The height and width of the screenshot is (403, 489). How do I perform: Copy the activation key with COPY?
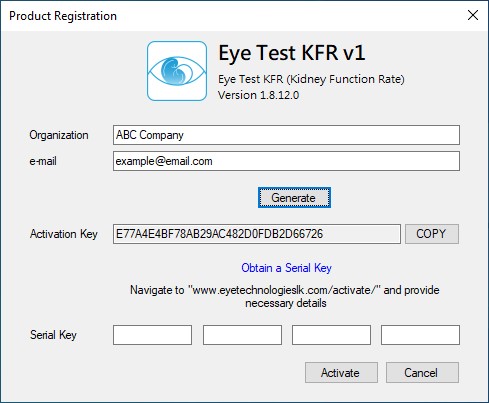click(x=432, y=234)
